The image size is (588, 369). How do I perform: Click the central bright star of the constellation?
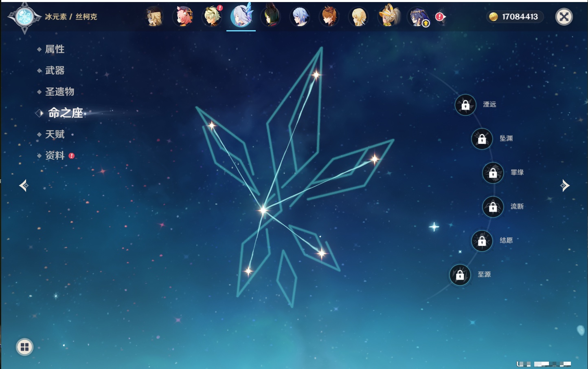pyautogui.click(x=263, y=210)
